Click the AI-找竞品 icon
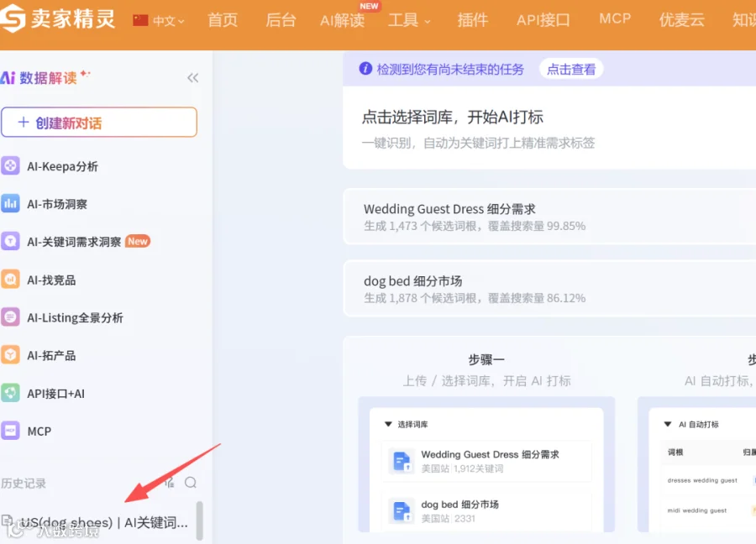The image size is (756, 544). pos(10,279)
